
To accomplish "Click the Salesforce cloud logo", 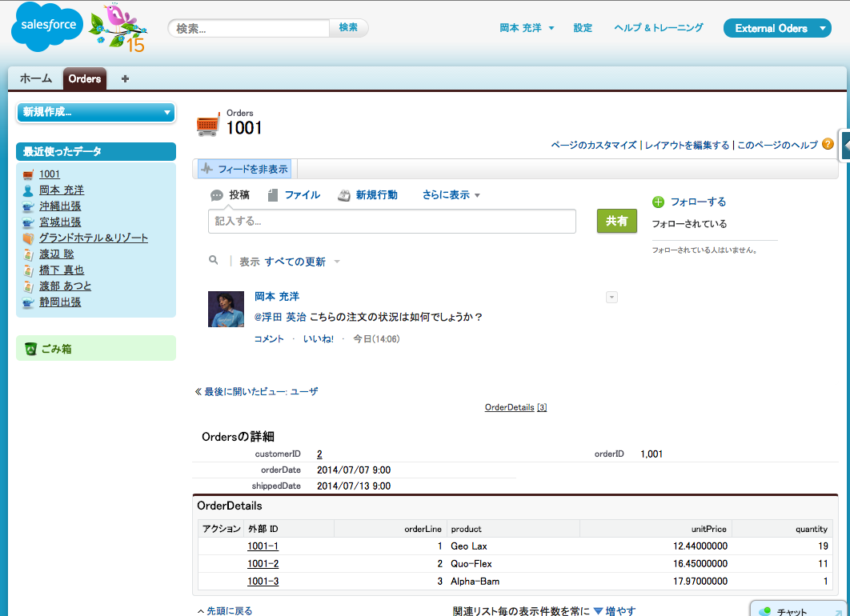I will point(48,27).
